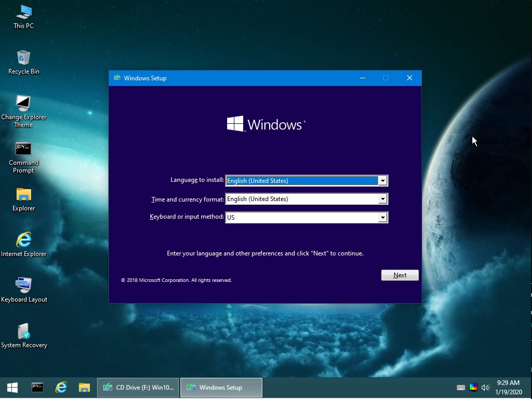The width and height of the screenshot is (532, 399).
Task: Minimize the Windows Setup window
Action: coord(362,78)
